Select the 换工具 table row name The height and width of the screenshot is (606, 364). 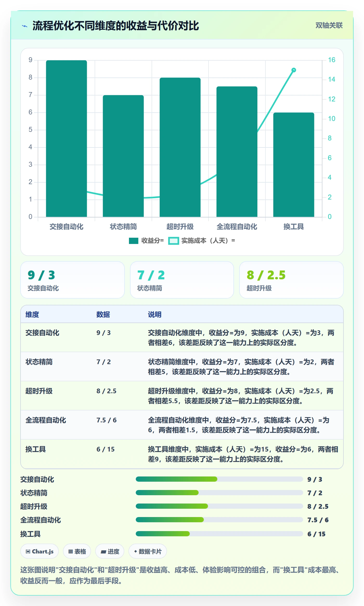[36, 449]
